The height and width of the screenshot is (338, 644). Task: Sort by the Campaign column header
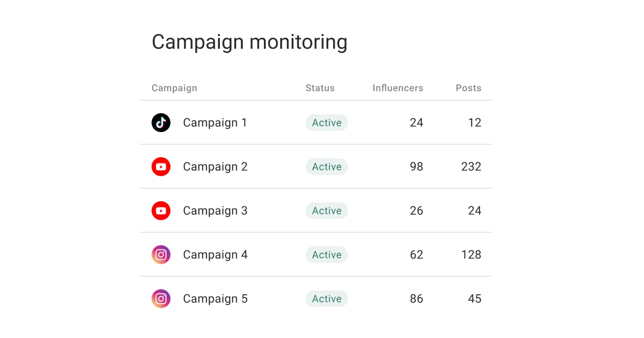pyautogui.click(x=174, y=88)
